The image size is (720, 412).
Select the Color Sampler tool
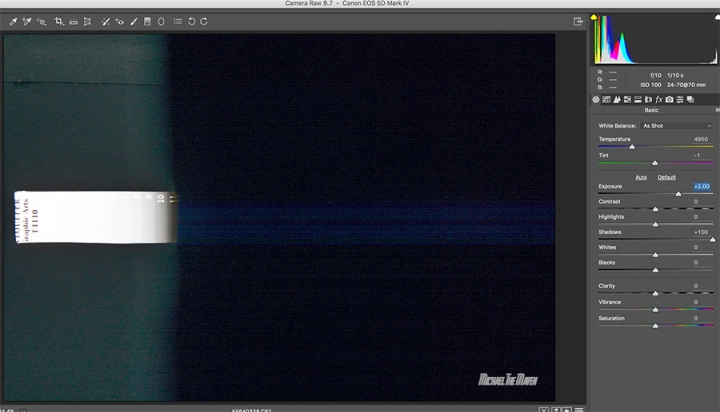tap(27, 21)
